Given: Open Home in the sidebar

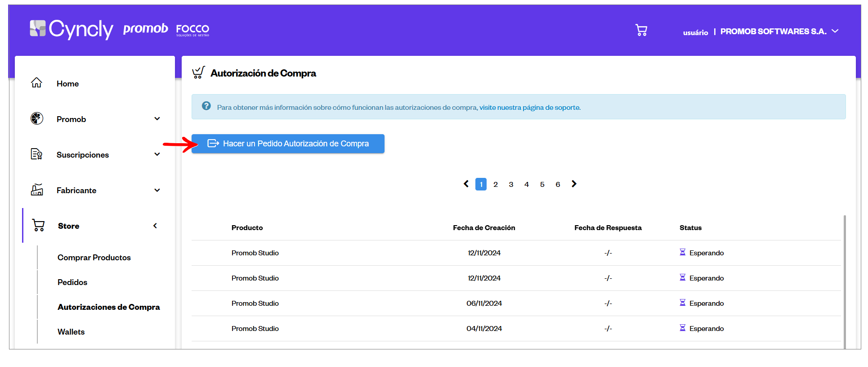Looking at the screenshot, I should tap(67, 84).
